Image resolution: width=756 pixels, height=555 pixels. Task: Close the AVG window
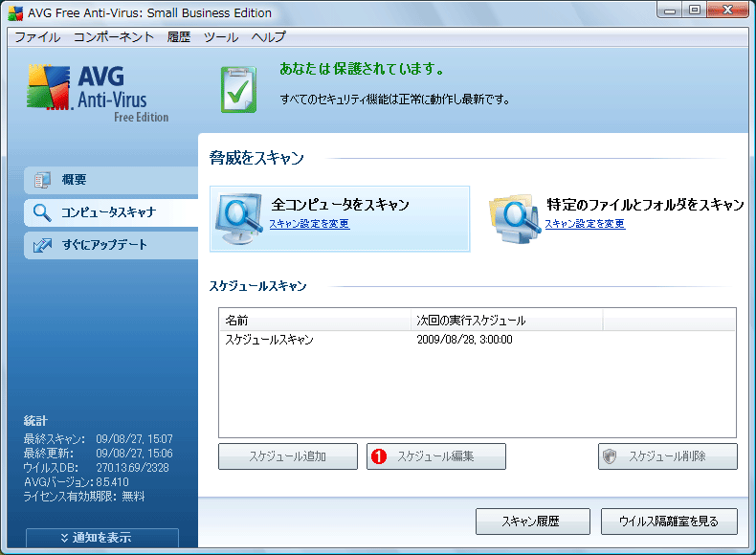[727, 11]
